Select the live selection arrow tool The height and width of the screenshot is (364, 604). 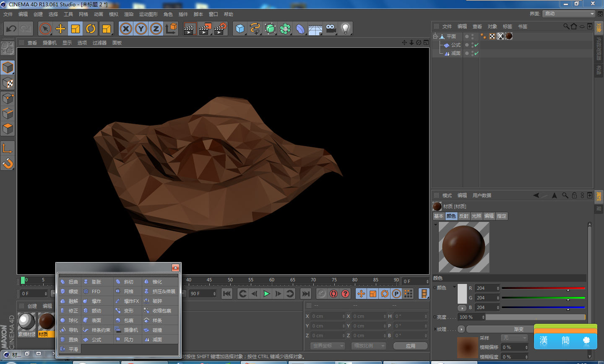45,29
